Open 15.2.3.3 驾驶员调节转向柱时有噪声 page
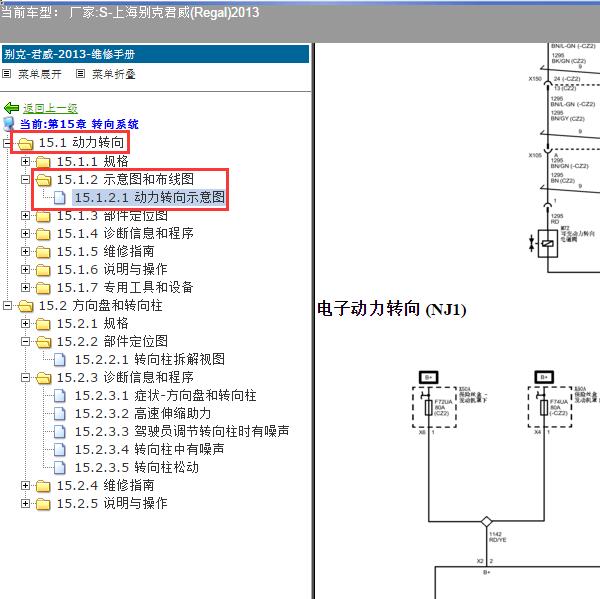Viewport: 600px width, 599px height. [x=182, y=431]
